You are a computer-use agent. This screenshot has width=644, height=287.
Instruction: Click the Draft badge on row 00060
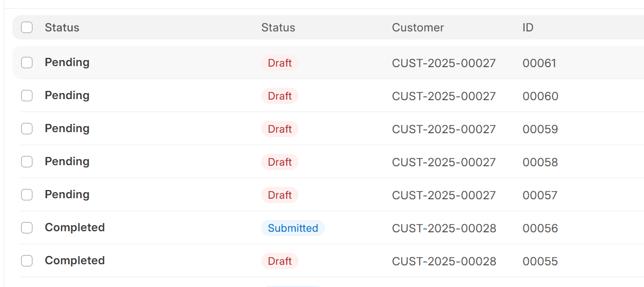coord(280,96)
